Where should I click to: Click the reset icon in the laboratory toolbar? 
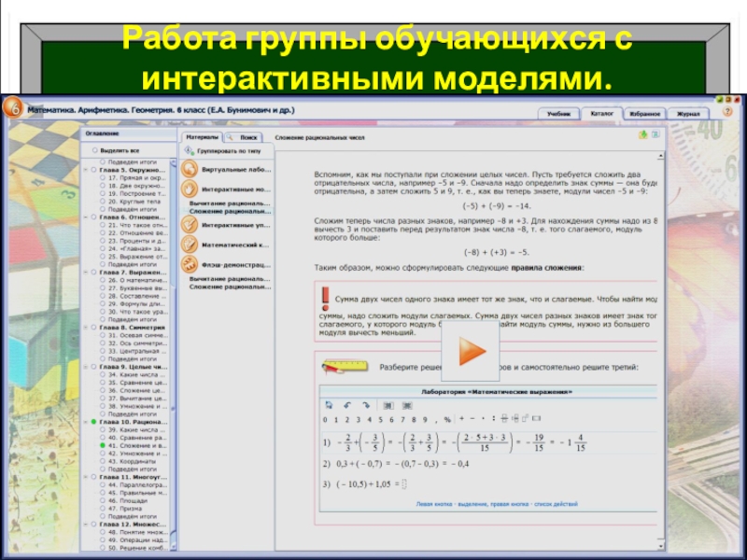point(329,405)
